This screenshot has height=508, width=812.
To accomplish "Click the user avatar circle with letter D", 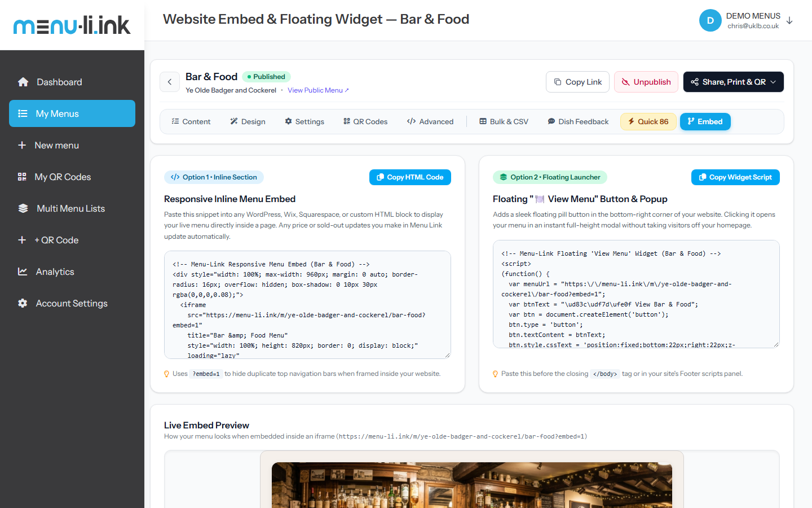I will coord(710,20).
